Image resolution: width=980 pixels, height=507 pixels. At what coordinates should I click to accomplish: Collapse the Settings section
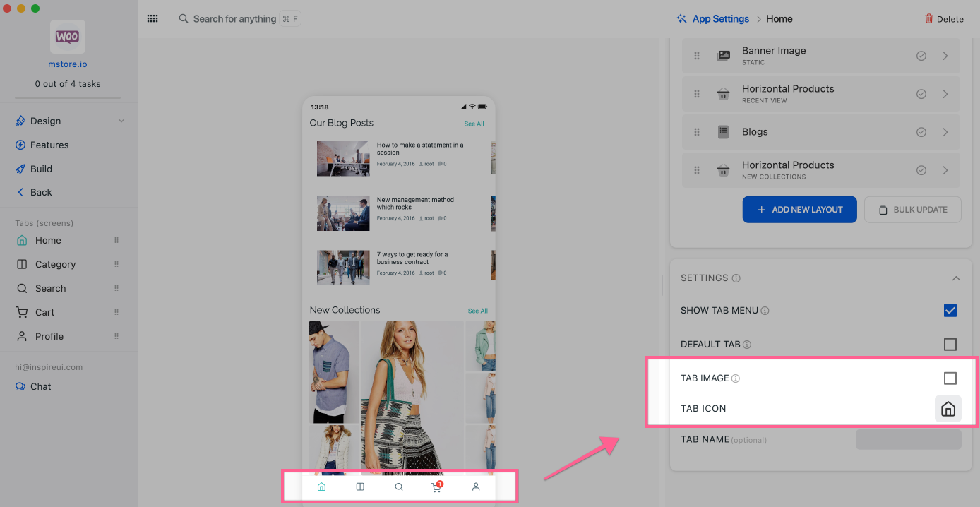coord(955,278)
